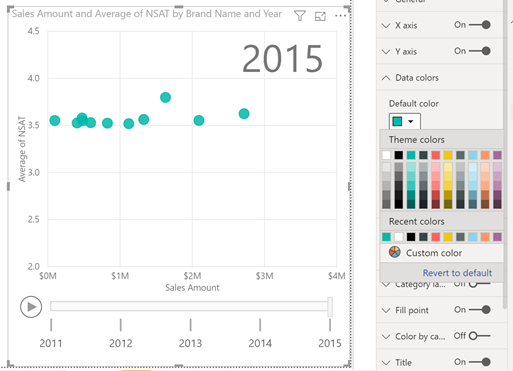Image resolution: width=513 pixels, height=371 pixels.
Task: Open the more options ellipsis on the visual
Action: tap(340, 16)
